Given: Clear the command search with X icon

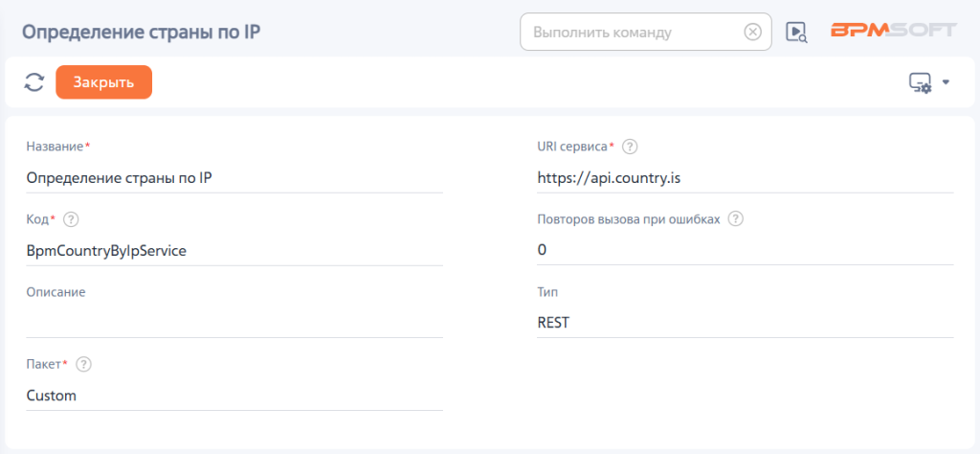Looking at the screenshot, I should pyautogui.click(x=752, y=32).
